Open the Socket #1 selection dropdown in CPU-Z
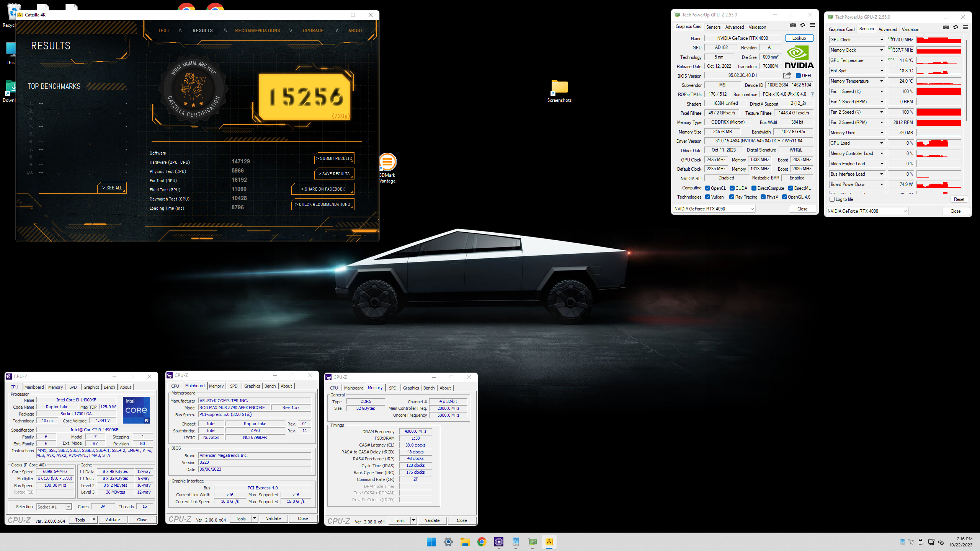The image size is (980, 551). (54, 507)
